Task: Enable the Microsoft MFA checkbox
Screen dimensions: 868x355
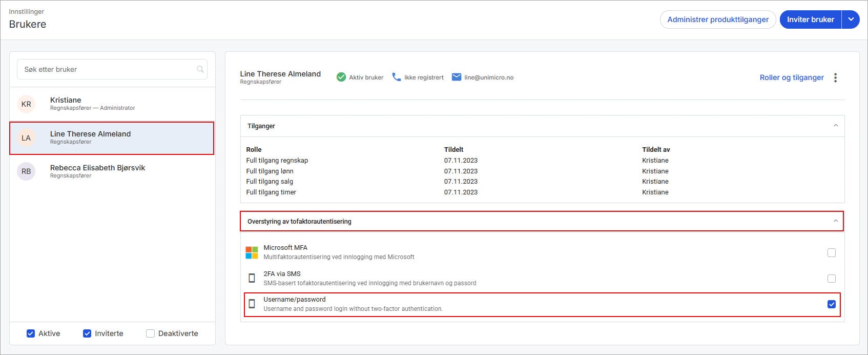Action: (x=832, y=252)
